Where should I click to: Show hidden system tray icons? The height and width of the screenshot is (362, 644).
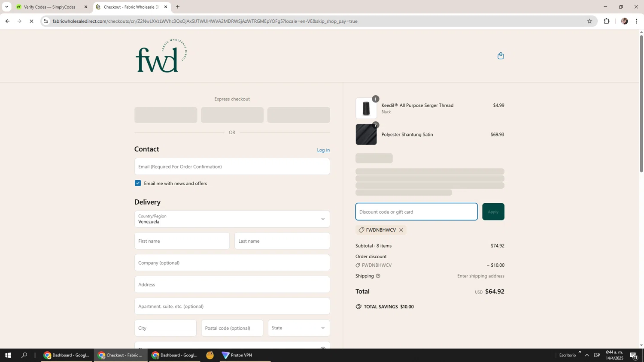click(587, 355)
